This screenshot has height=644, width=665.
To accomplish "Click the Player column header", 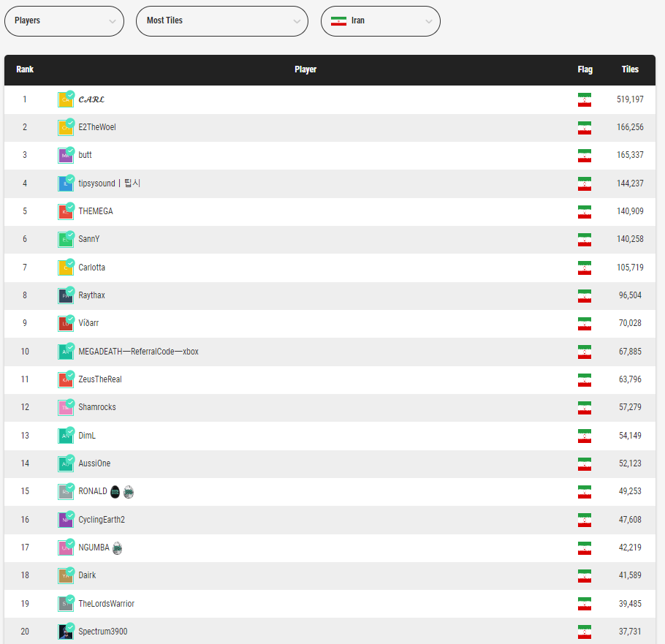I will click(305, 69).
